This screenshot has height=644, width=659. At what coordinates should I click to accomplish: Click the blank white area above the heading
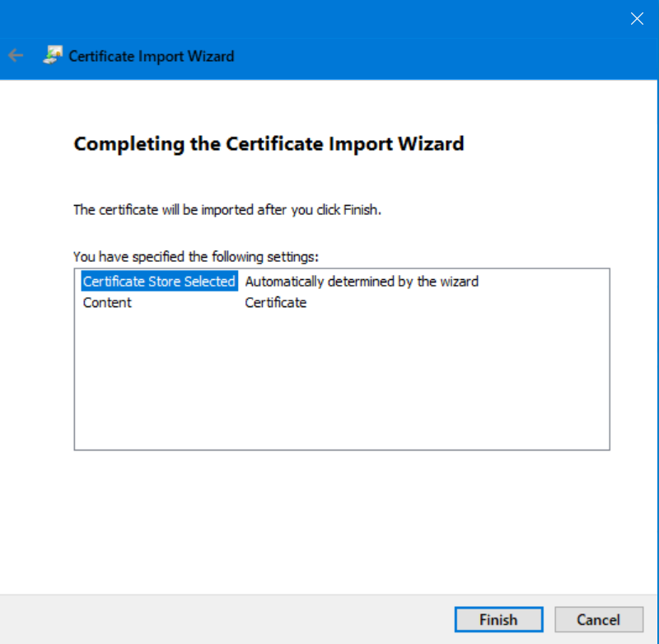tap(329, 103)
